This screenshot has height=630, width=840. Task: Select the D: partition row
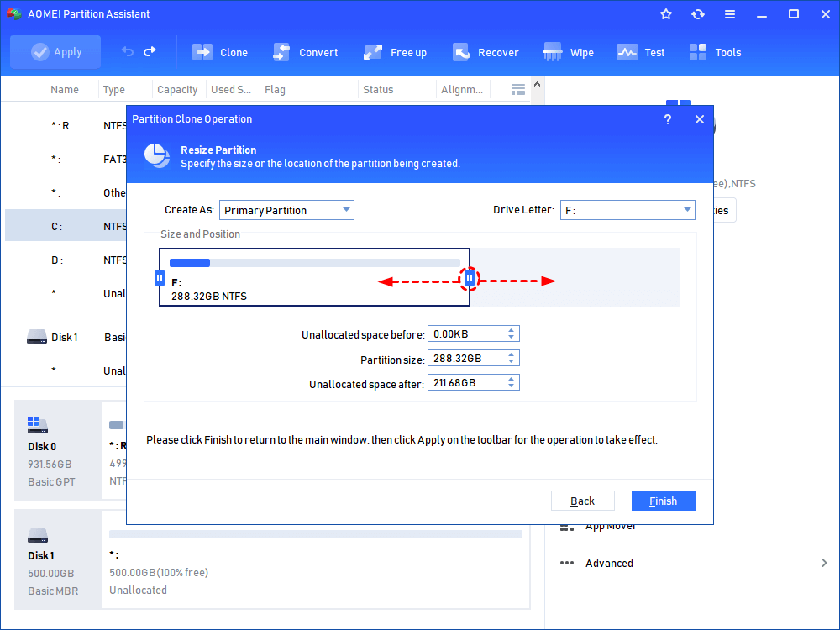pos(66,260)
